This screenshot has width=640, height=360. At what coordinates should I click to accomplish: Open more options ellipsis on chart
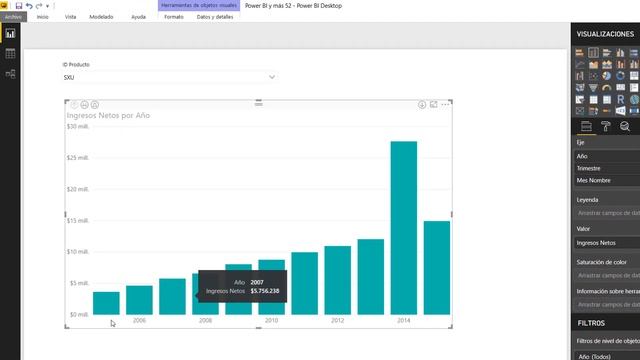pyautogui.click(x=445, y=104)
